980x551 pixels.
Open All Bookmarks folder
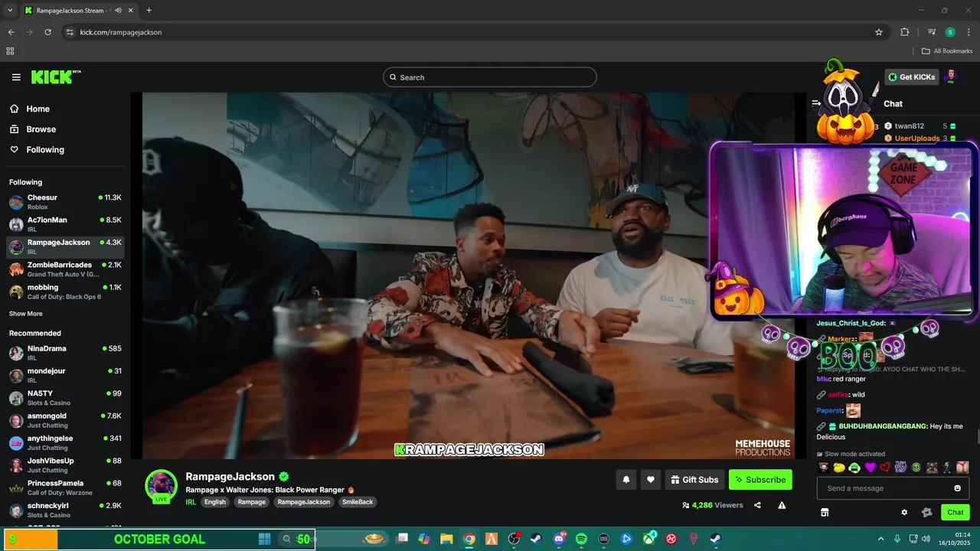[947, 51]
